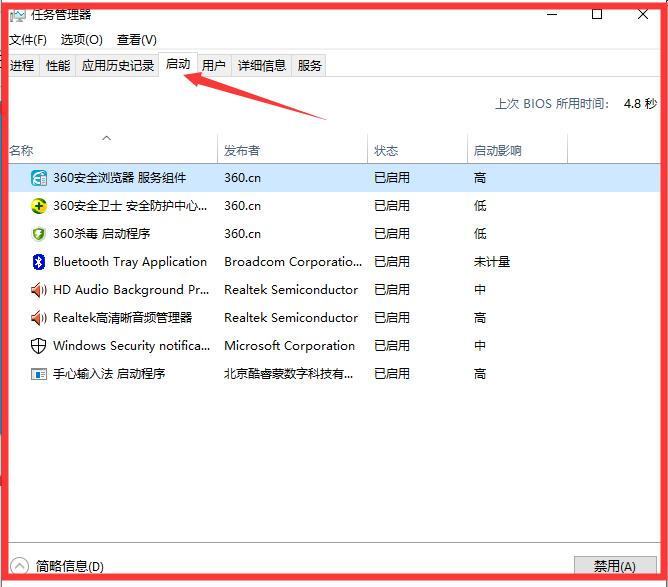Select the 手心输入法 启动程序 row
The image size is (668, 587).
[334, 374]
